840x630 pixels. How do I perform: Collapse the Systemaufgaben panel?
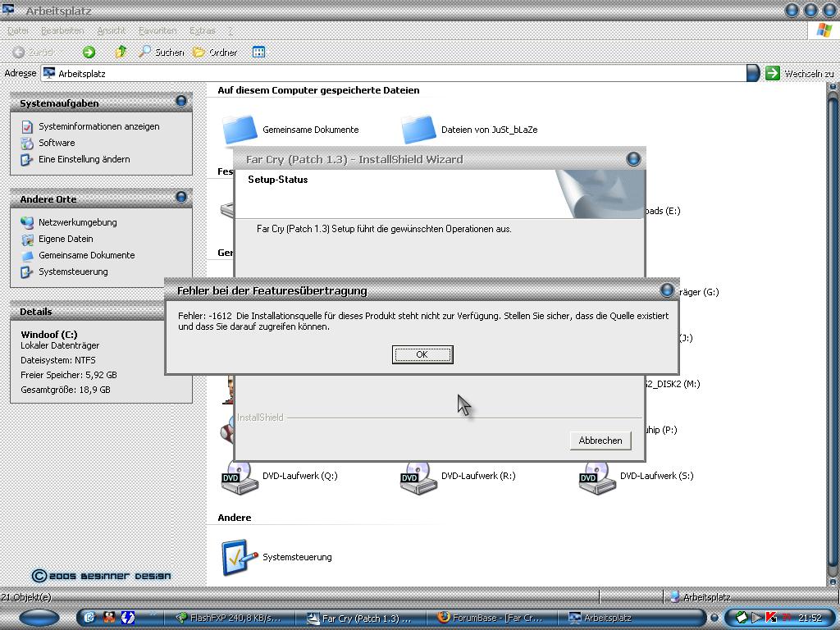pos(181,101)
